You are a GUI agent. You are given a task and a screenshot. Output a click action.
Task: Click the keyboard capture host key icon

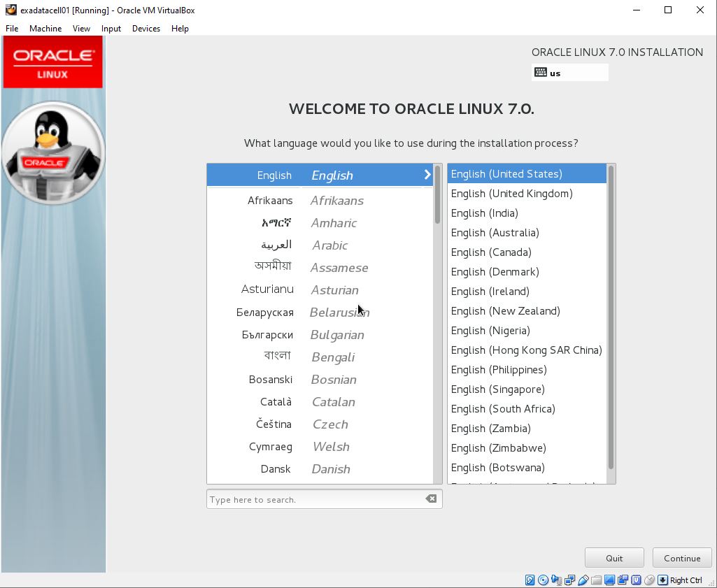[662, 580]
